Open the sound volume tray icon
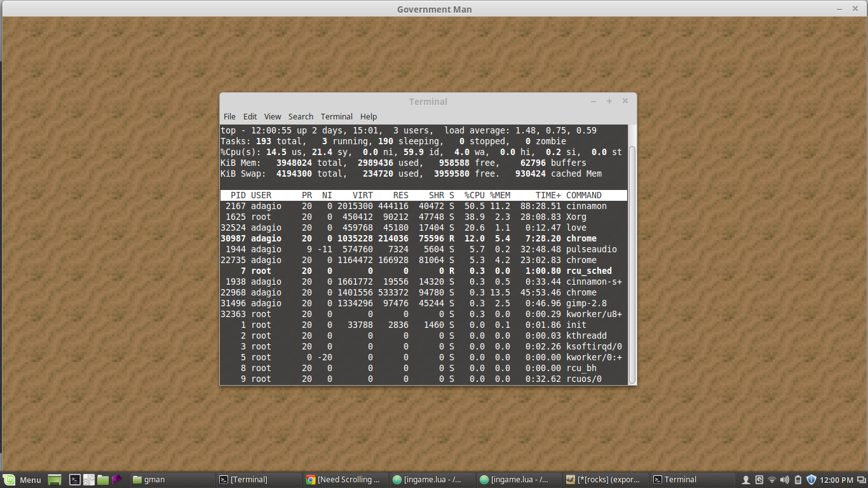The width and height of the screenshot is (868, 488). [x=785, y=480]
